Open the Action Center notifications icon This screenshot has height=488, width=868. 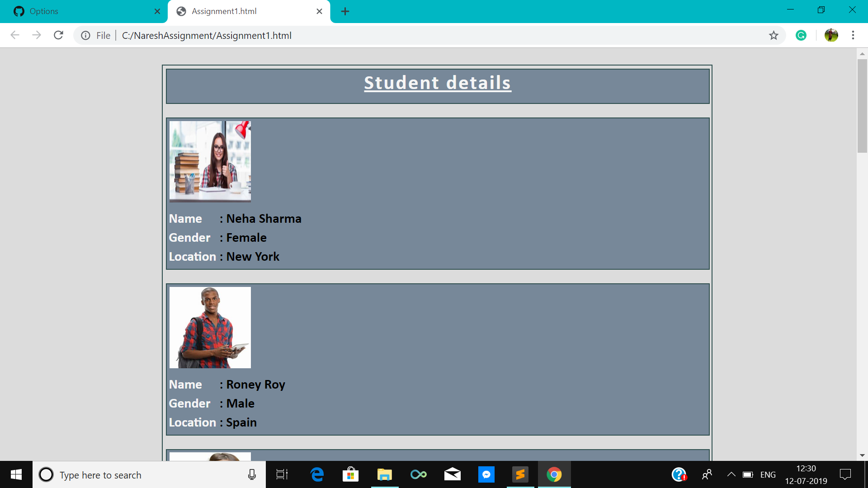tap(845, 474)
